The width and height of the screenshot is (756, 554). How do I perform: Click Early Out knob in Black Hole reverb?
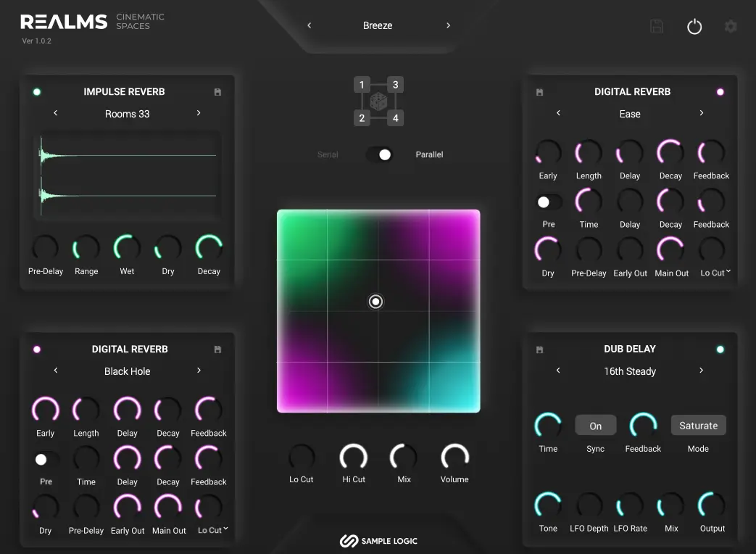pyautogui.click(x=128, y=508)
